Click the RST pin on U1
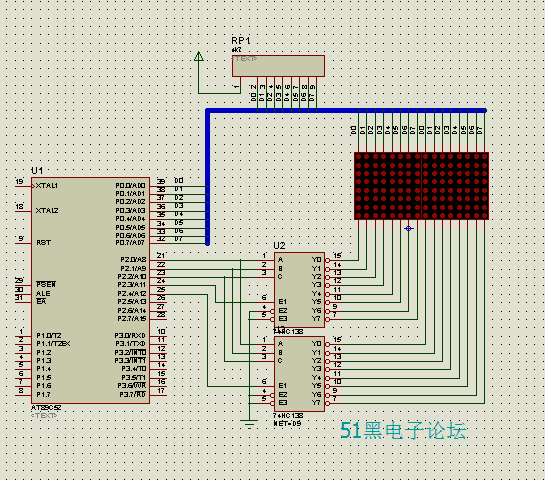Image resolution: width=545 pixels, height=480 pixels. [x=43, y=243]
